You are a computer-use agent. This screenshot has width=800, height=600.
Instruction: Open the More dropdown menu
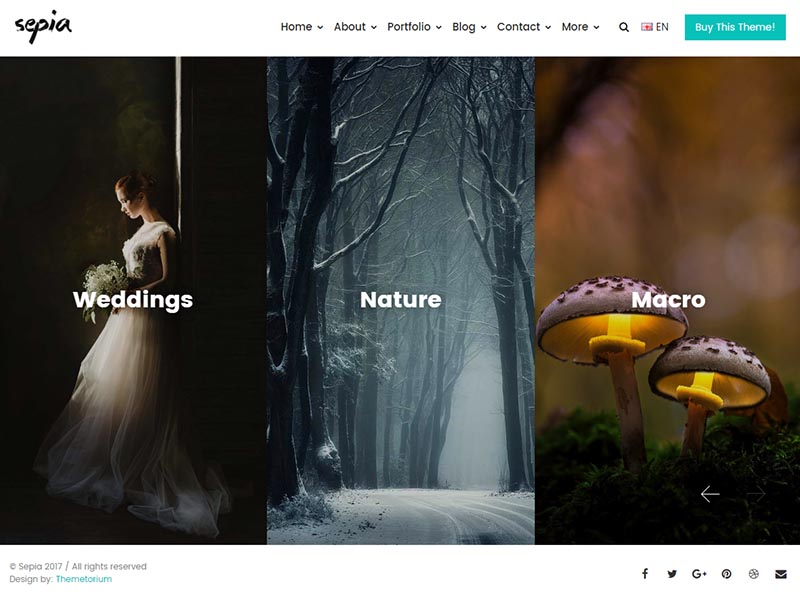[x=580, y=27]
